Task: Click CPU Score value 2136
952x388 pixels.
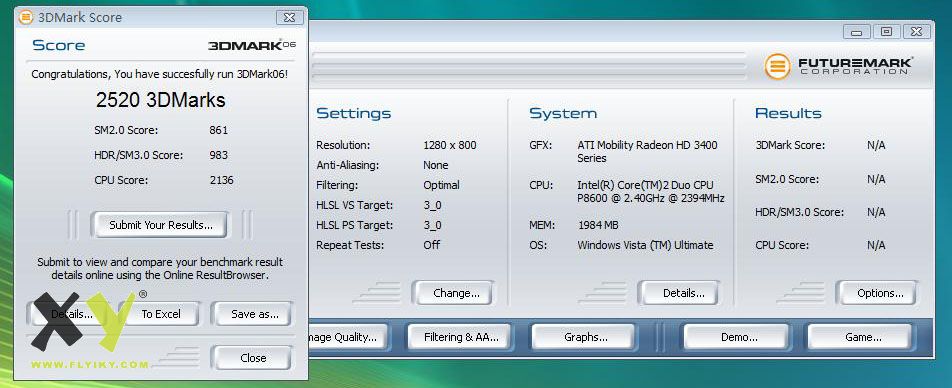Action: 222,180
